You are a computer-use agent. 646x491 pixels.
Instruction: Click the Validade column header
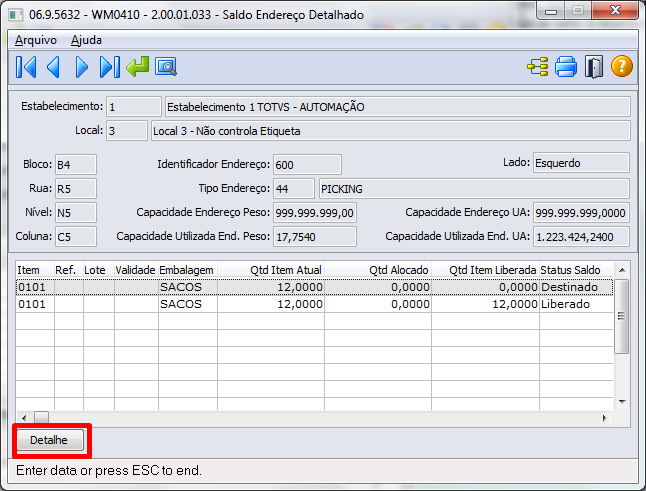pyautogui.click(x=136, y=270)
